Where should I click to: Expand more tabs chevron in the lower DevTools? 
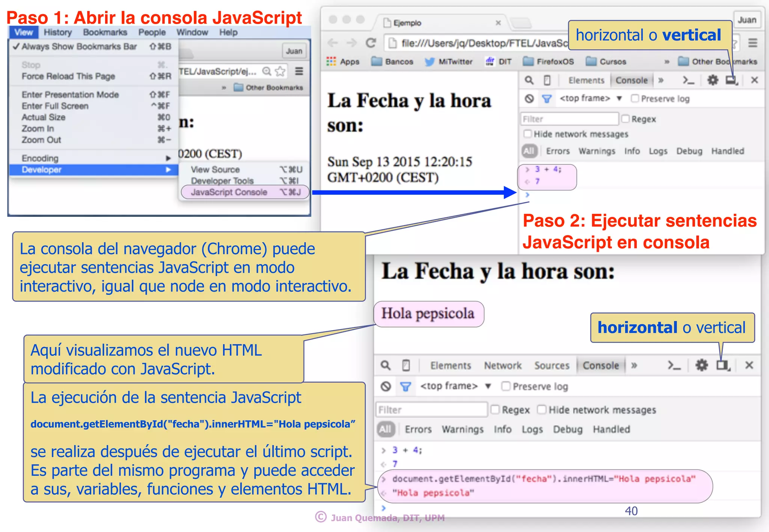tap(634, 365)
